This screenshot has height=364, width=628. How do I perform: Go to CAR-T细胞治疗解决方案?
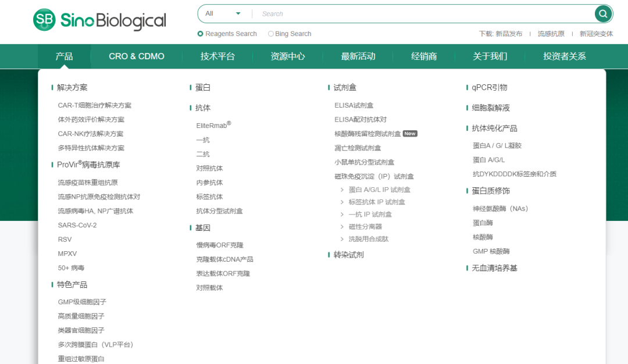click(95, 105)
